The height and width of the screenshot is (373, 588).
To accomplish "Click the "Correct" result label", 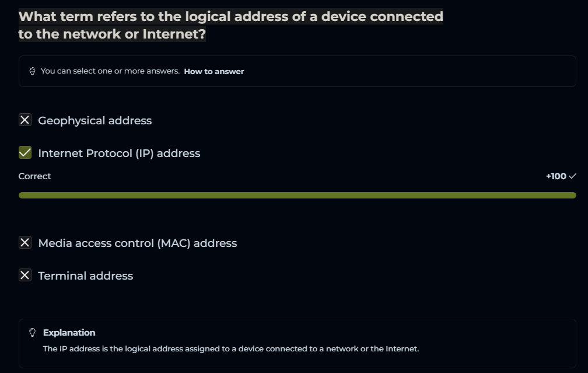I will (34, 176).
